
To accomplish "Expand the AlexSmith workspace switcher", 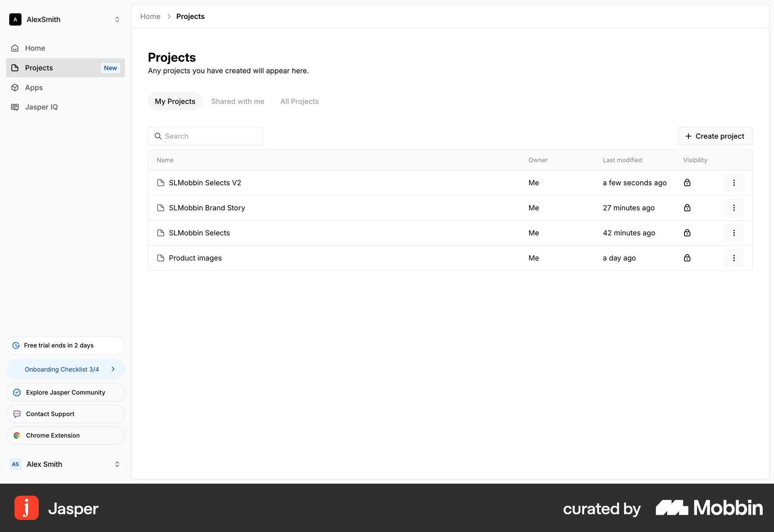I will tap(117, 19).
